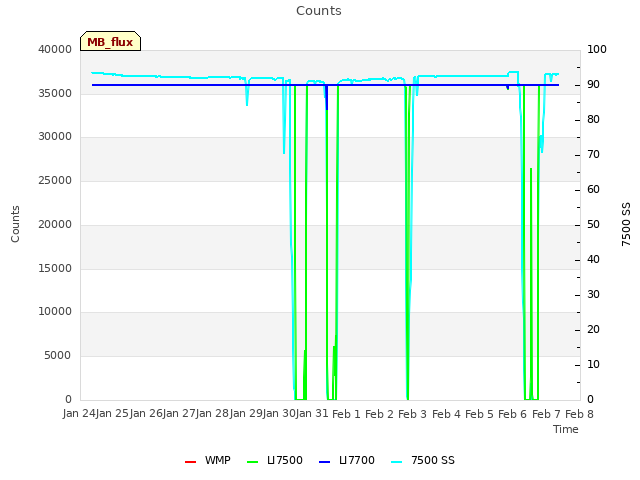Click the Jan 31 date tick label
Viewport: 640px width, 480px height.
coord(313,414)
